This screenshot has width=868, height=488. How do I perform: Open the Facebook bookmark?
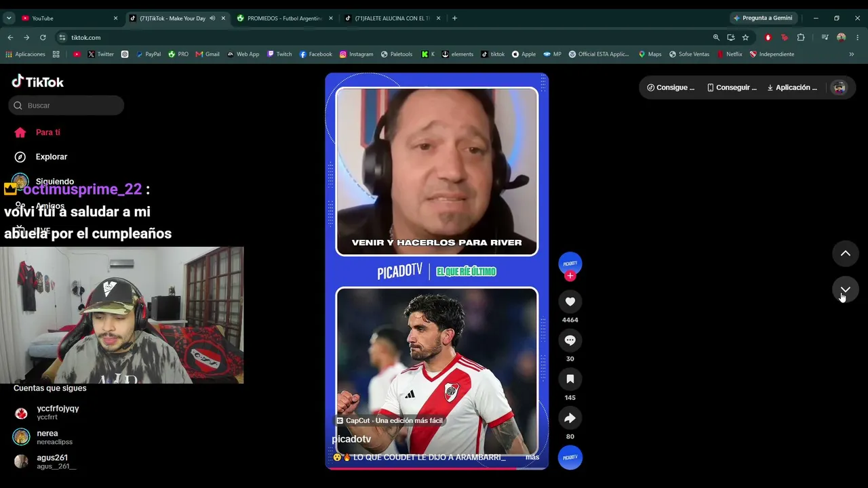tap(315, 54)
